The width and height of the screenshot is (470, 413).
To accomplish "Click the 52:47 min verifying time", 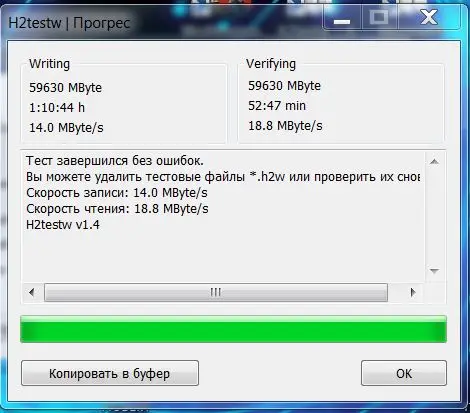I will click(277, 106).
